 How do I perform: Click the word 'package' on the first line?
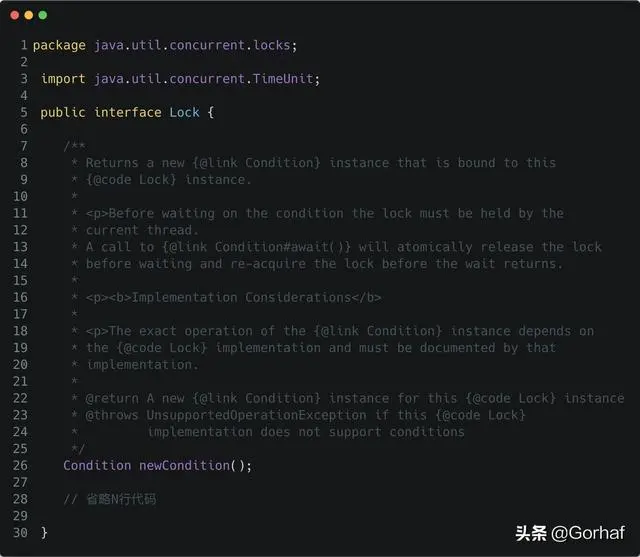pyautogui.click(x=59, y=45)
